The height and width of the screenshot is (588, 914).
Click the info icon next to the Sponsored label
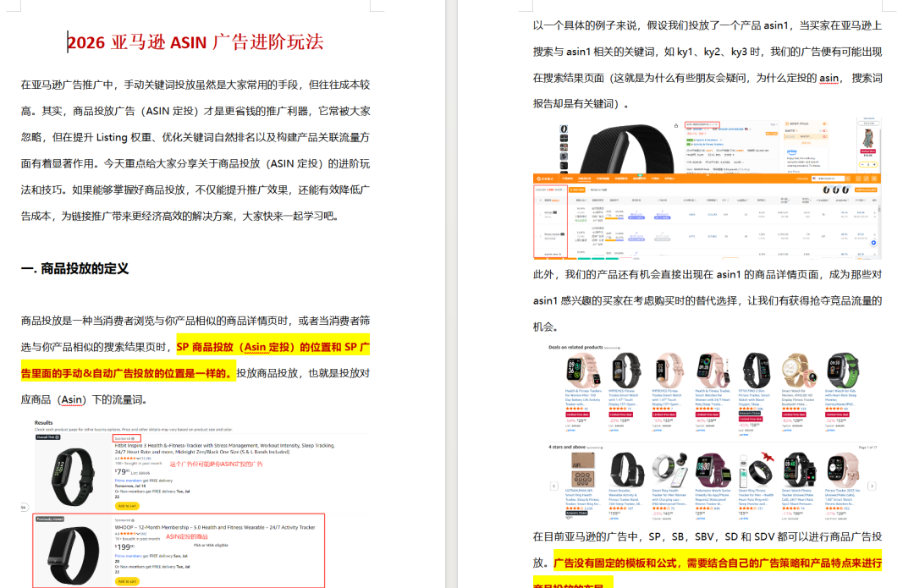[134, 437]
